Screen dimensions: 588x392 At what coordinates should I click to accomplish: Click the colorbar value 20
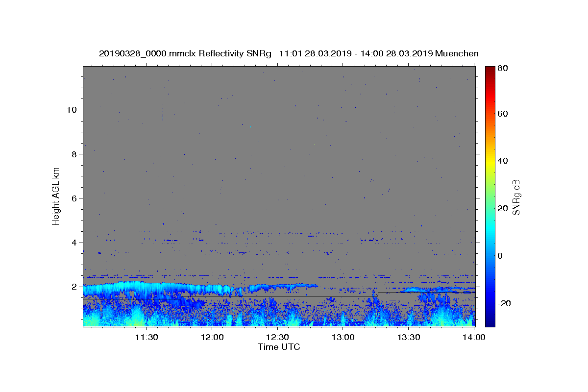[504, 208]
